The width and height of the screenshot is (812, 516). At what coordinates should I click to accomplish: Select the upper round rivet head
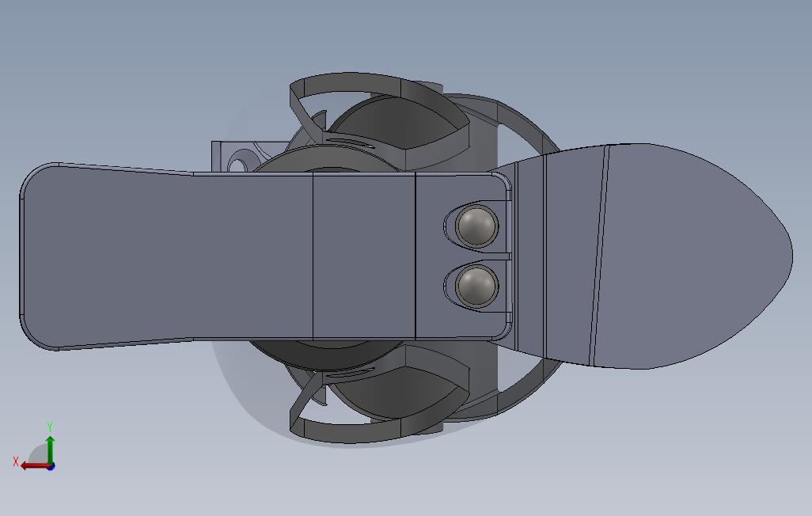click(x=476, y=226)
